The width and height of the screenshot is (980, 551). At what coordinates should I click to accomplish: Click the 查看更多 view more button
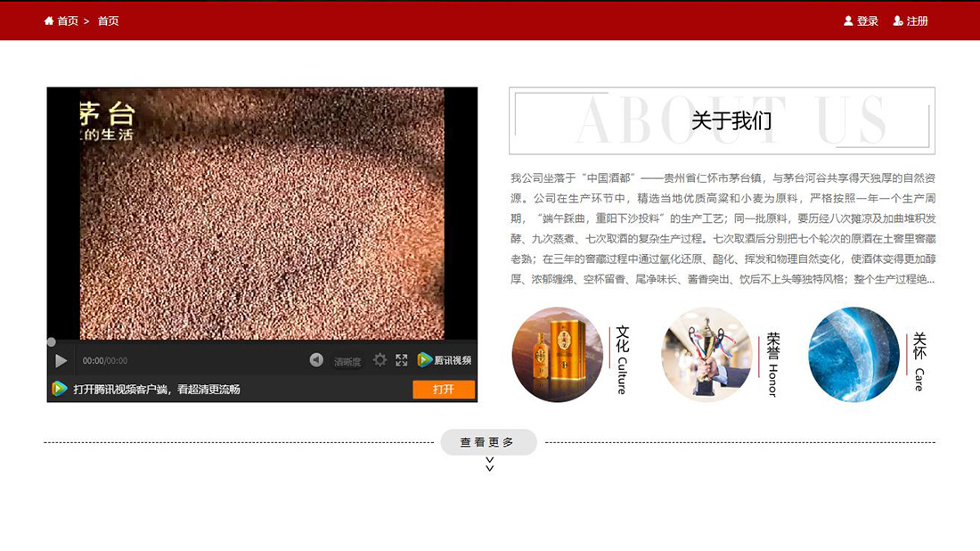tap(489, 442)
